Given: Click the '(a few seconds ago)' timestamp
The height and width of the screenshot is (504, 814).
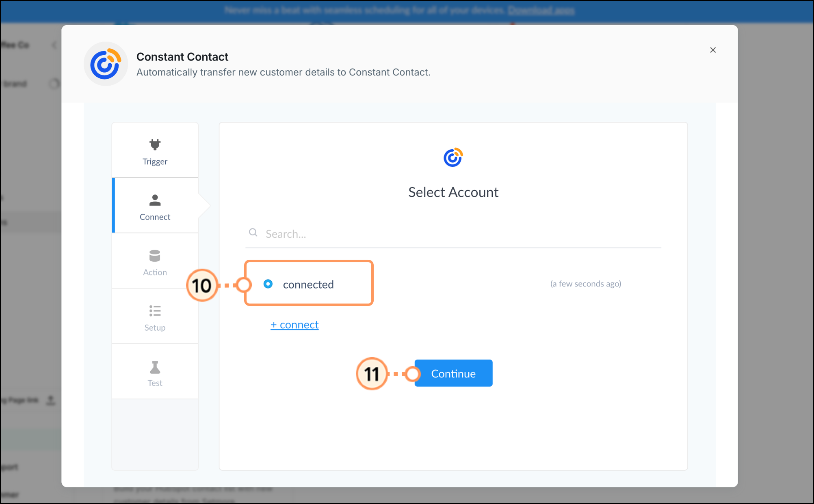Looking at the screenshot, I should pos(586,284).
